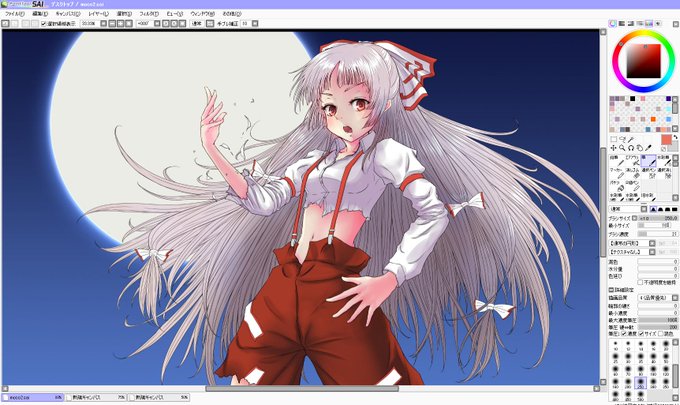
Task: Select the eraser (消しゴム) tool
Action: pos(632,173)
